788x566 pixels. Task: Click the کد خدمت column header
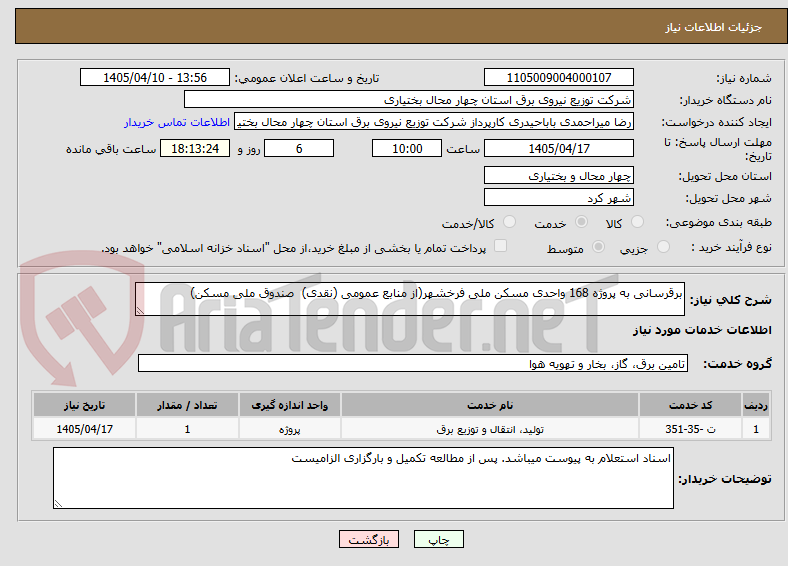[x=691, y=405]
